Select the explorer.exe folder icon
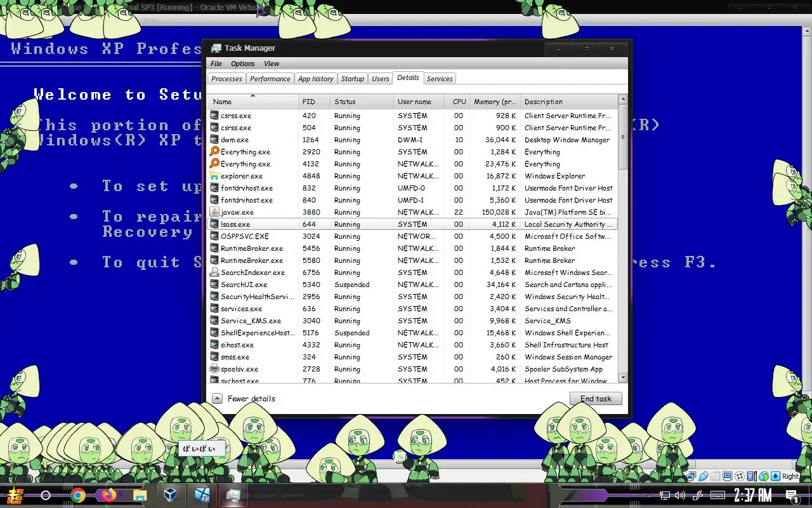The height and width of the screenshot is (508, 812). pyautogui.click(x=214, y=176)
